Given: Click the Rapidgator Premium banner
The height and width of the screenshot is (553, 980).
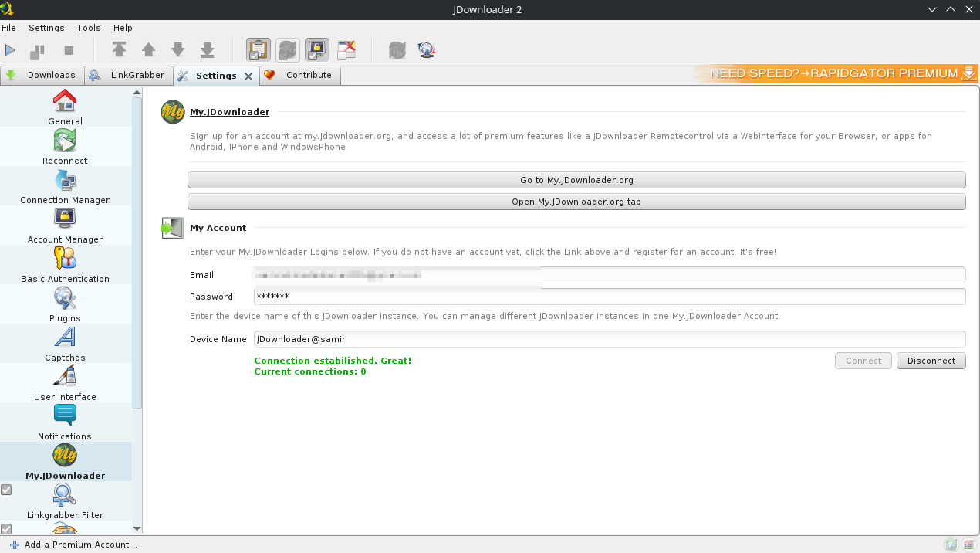Looking at the screenshot, I should [x=837, y=73].
